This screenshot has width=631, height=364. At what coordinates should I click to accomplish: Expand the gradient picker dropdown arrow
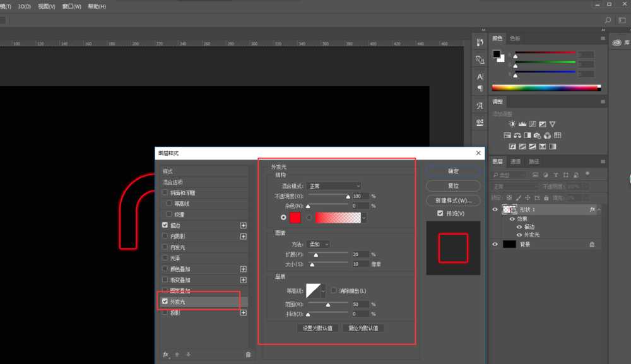tap(364, 218)
